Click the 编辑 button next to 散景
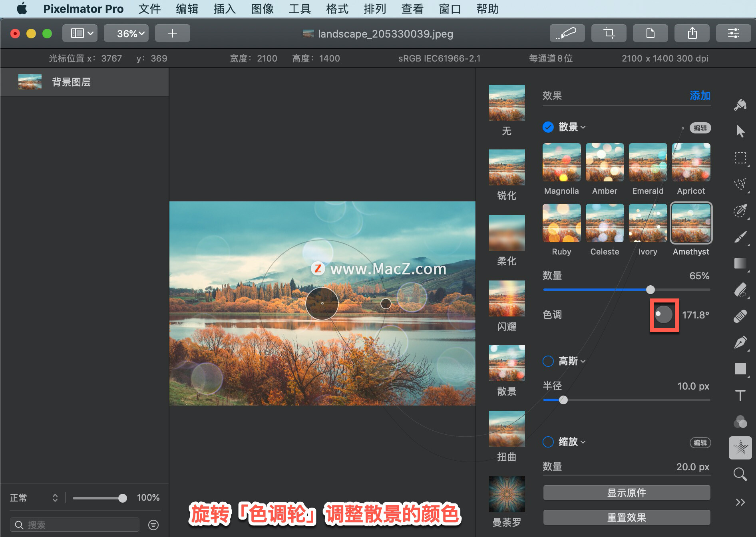This screenshot has width=756, height=537. point(700,128)
